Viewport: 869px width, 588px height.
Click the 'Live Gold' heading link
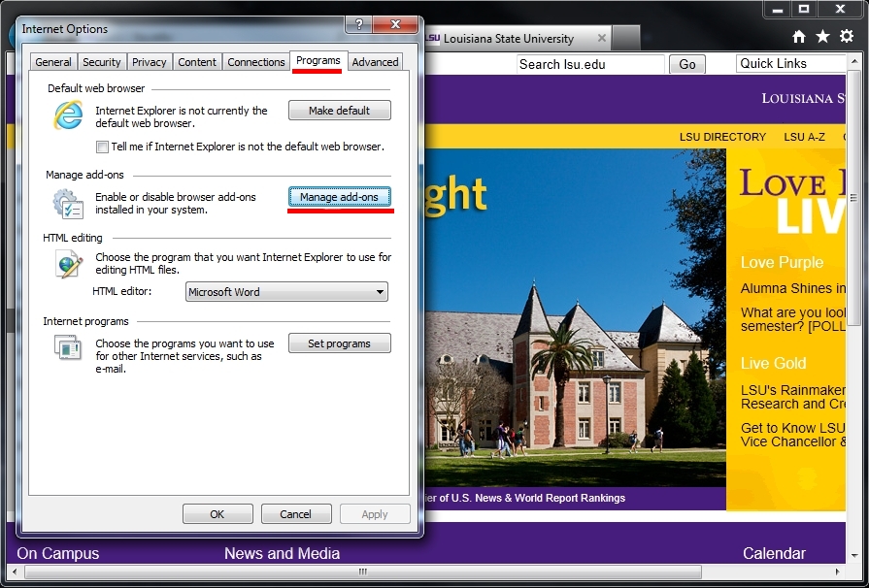(x=773, y=363)
